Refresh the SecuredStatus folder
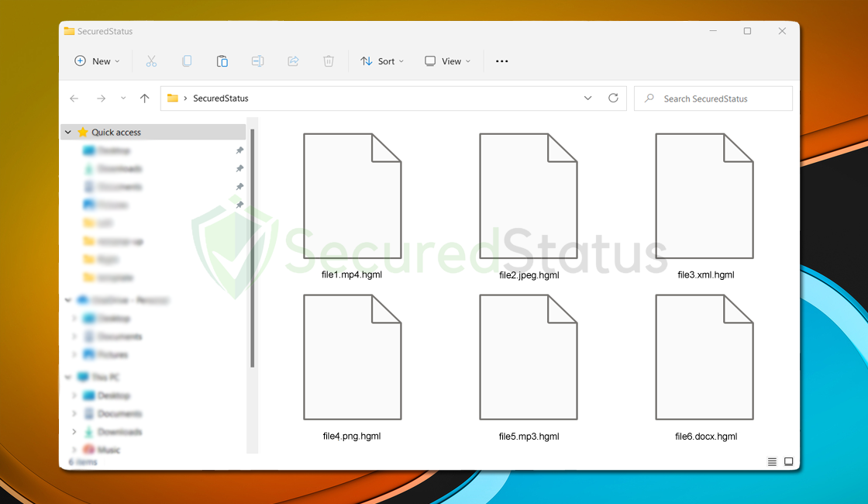Image resolution: width=868 pixels, height=504 pixels. tap(613, 98)
